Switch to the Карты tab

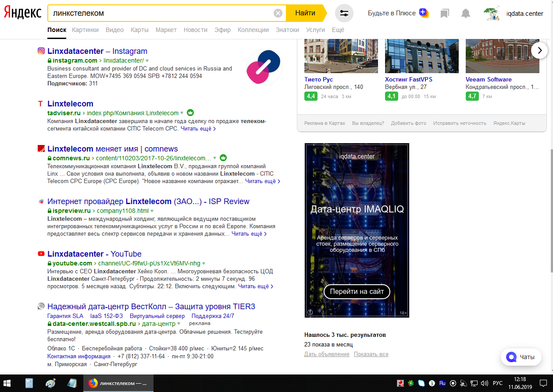pos(139,30)
